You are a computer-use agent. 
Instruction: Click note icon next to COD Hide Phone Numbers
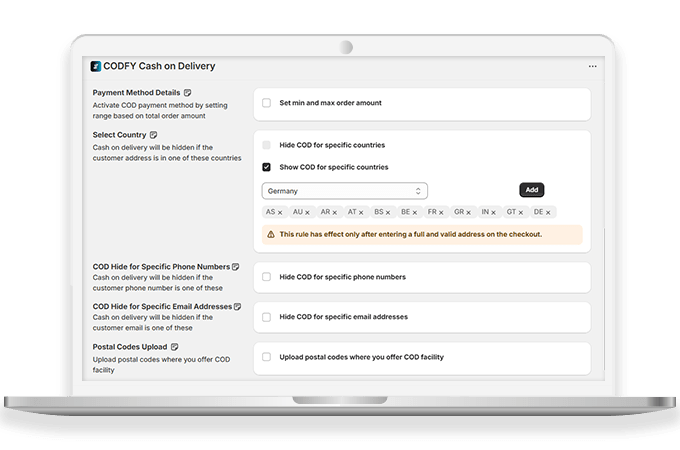click(236, 267)
